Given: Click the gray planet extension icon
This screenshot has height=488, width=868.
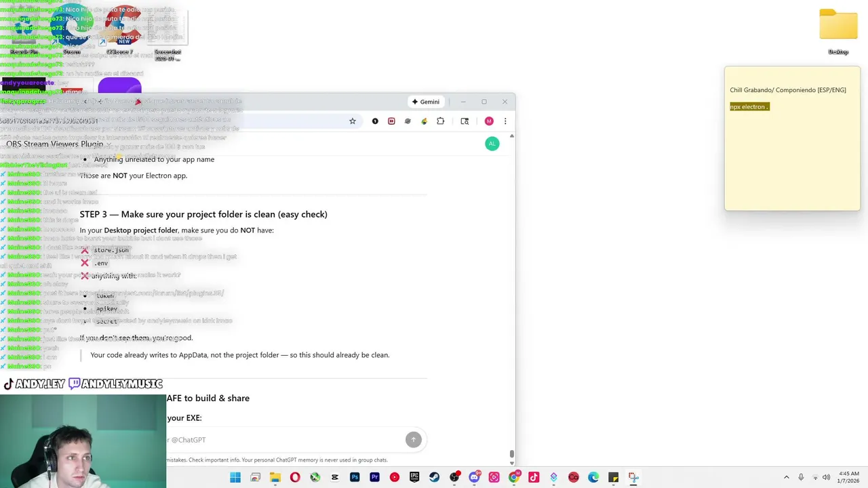Looking at the screenshot, I should click(408, 121).
